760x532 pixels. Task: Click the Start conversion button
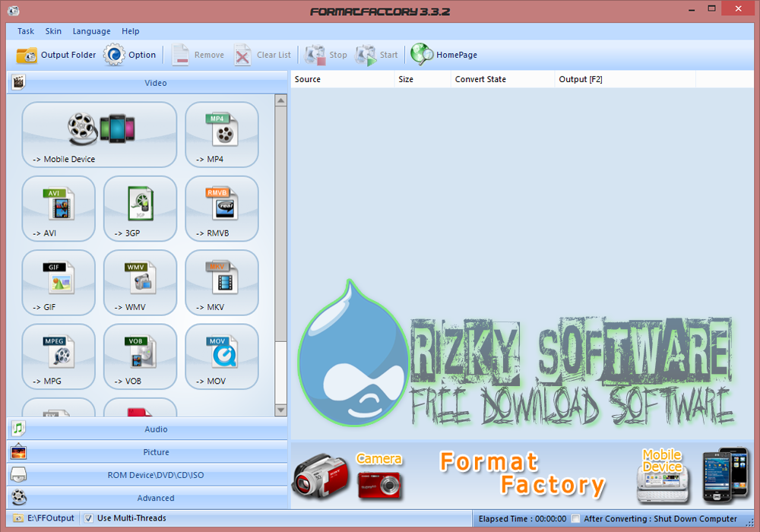[x=377, y=55]
